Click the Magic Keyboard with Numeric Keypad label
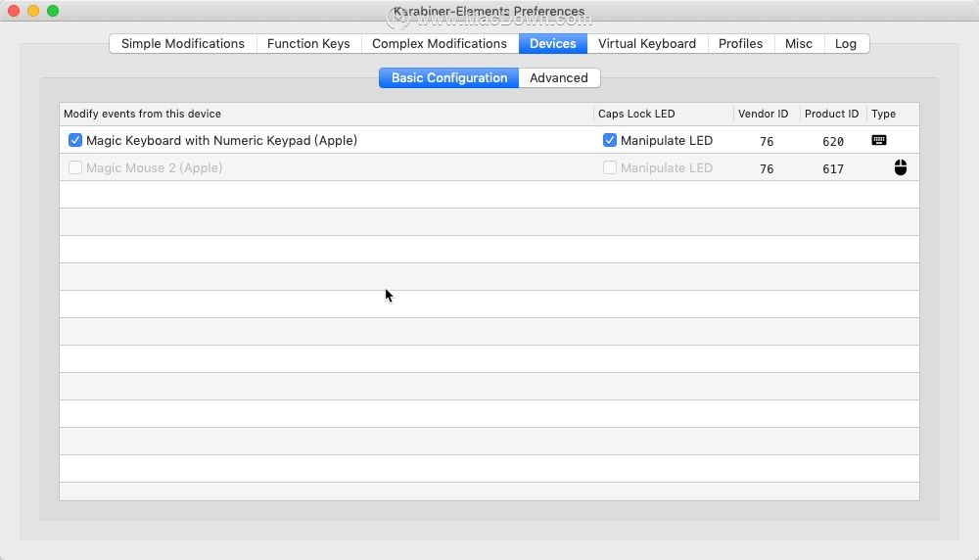 click(x=221, y=140)
